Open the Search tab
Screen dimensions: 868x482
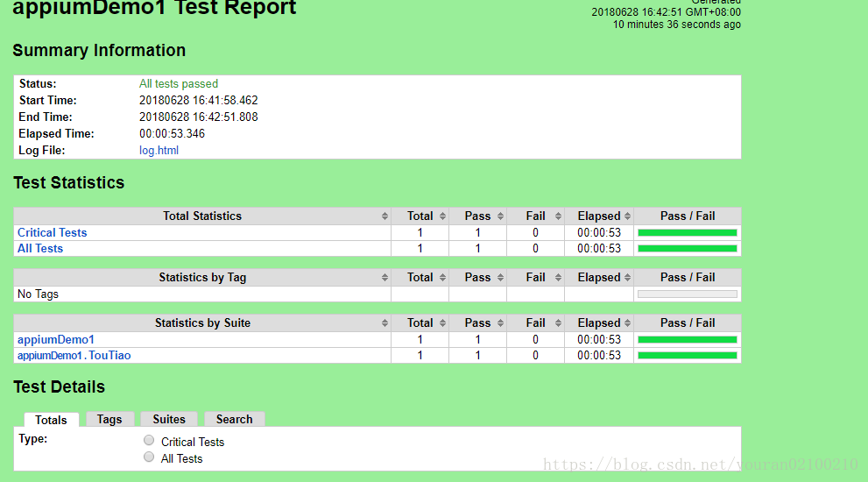(234, 420)
